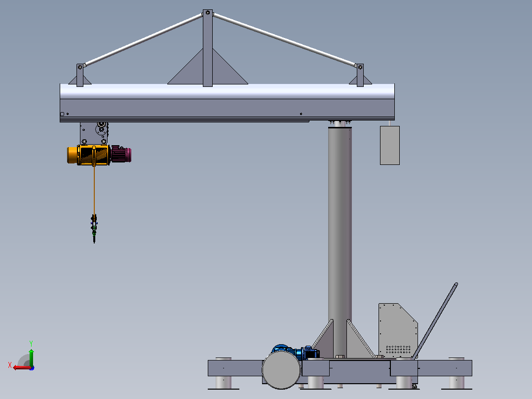Select the tall center mast post

(x=208, y=48)
